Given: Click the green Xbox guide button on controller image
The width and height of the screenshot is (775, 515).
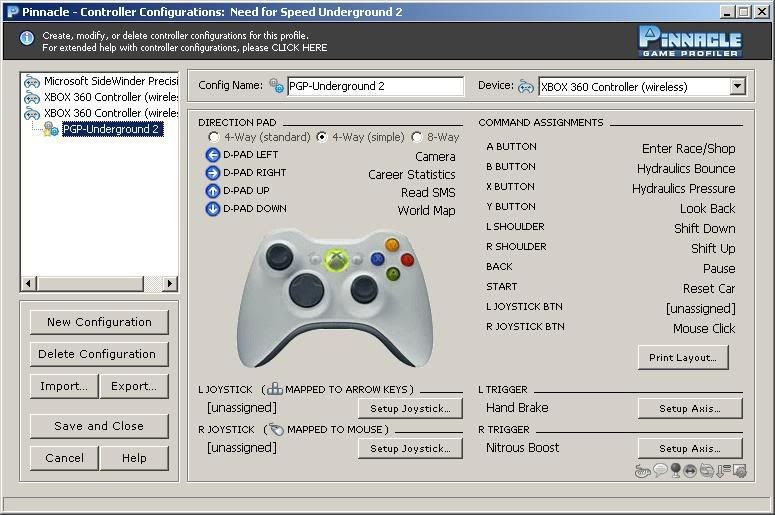Looking at the screenshot, I should (337, 260).
